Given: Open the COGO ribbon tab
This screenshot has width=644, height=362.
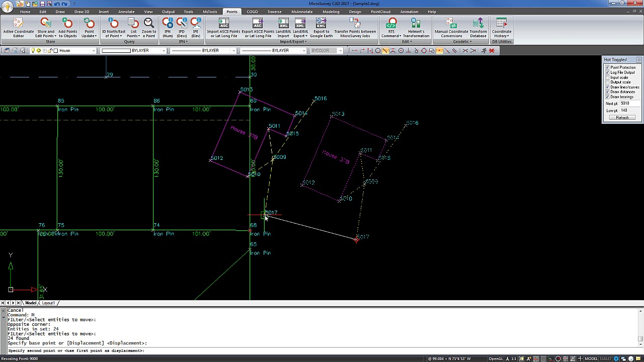Looking at the screenshot, I should [x=252, y=12].
